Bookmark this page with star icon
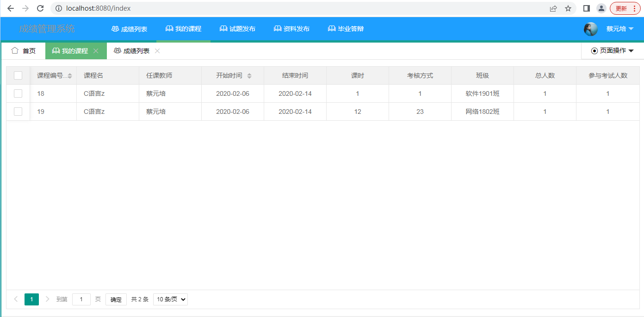 pyautogui.click(x=568, y=8)
